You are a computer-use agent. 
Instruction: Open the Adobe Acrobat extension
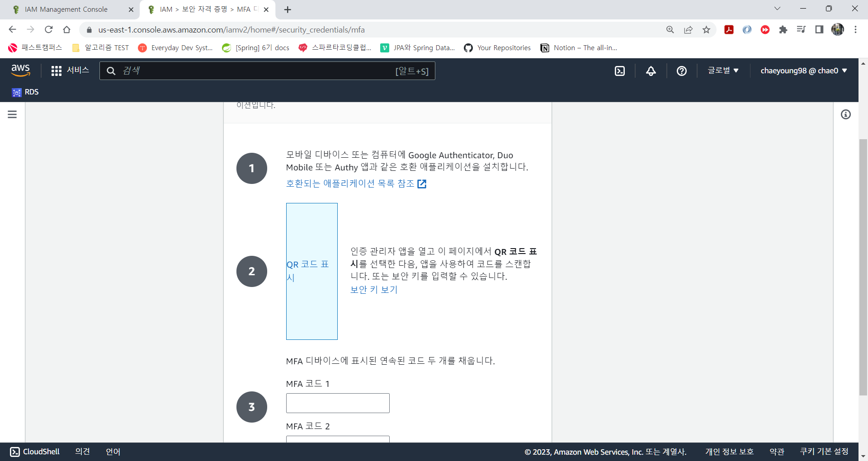tap(729, 29)
